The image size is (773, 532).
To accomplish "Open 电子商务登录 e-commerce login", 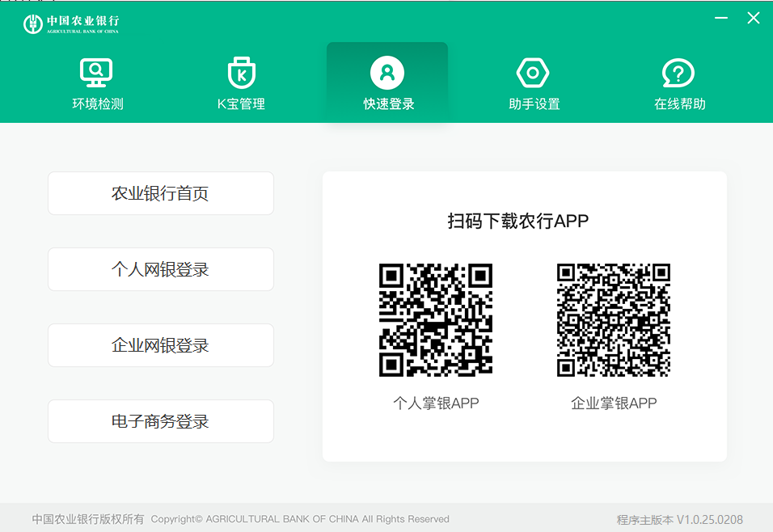I will tap(160, 420).
